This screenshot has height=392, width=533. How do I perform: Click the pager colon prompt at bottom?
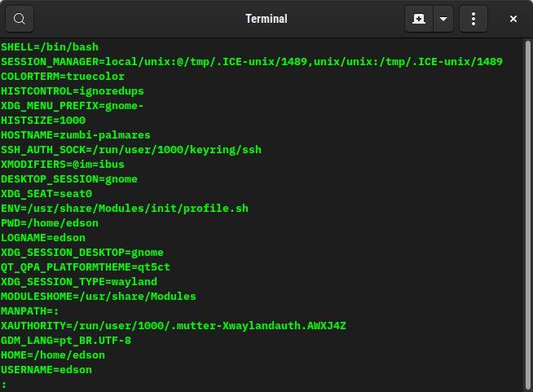4,384
